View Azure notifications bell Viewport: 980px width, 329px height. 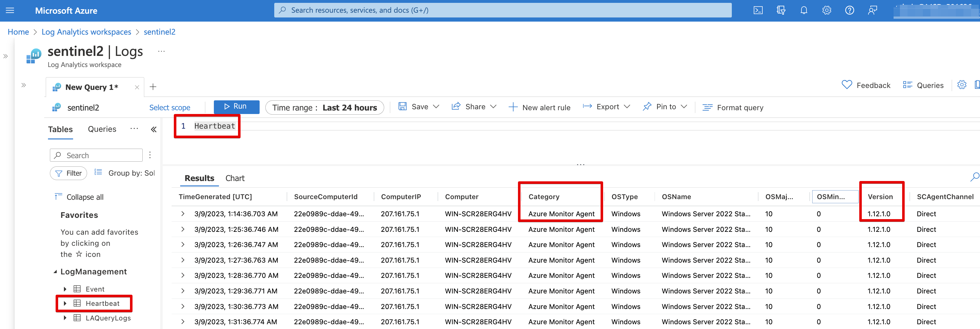tap(803, 10)
